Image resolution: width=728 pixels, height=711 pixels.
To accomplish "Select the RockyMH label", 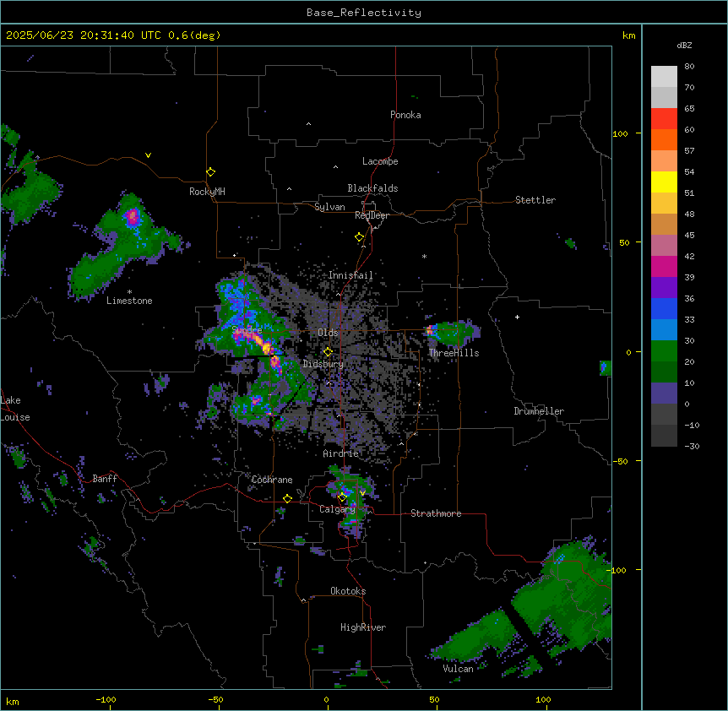I will (x=207, y=191).
